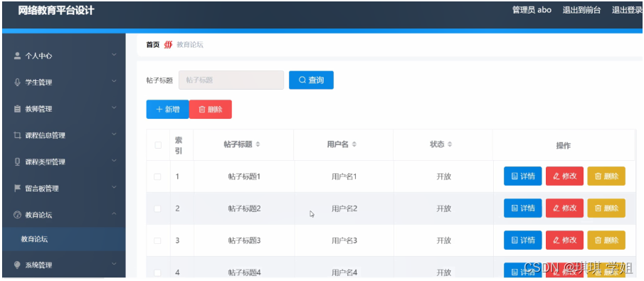The image size is (644, 281).
Task: Click the red breadcrumb separator icon
Action: point(168,45)
